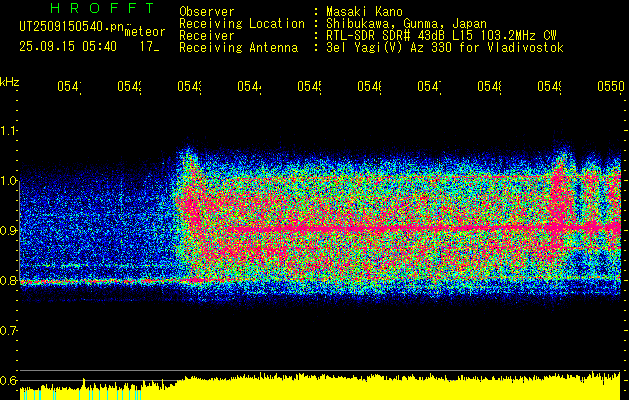Click the 1.1 frequency axis label
Screen dimensions: 629x400
coord(9,130)
